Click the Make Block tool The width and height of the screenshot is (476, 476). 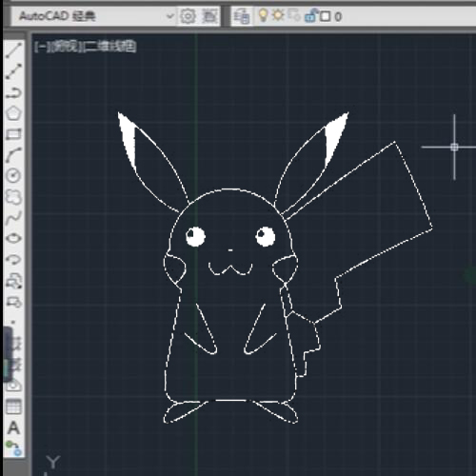pyautogui.click(x=13, y=302)
